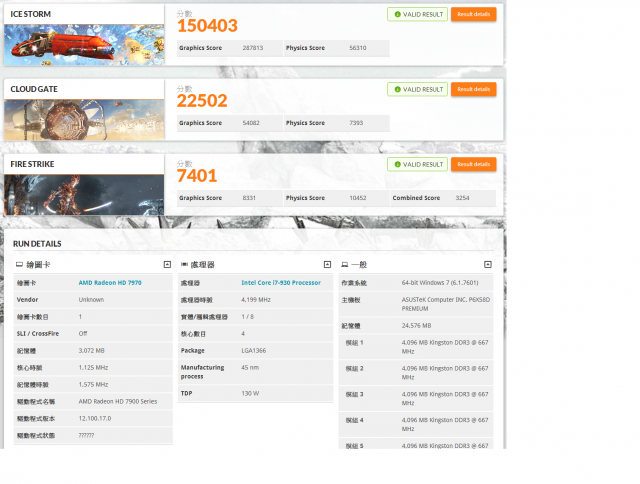Select the module 2 Kingston DDR3 entry
Image resolution: width=640 pixels, height=484 pixels.
point(445,373)
